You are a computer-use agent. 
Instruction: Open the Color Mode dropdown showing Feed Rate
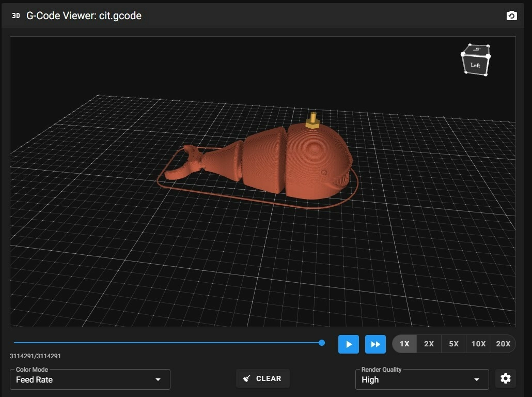pos(89,379)
